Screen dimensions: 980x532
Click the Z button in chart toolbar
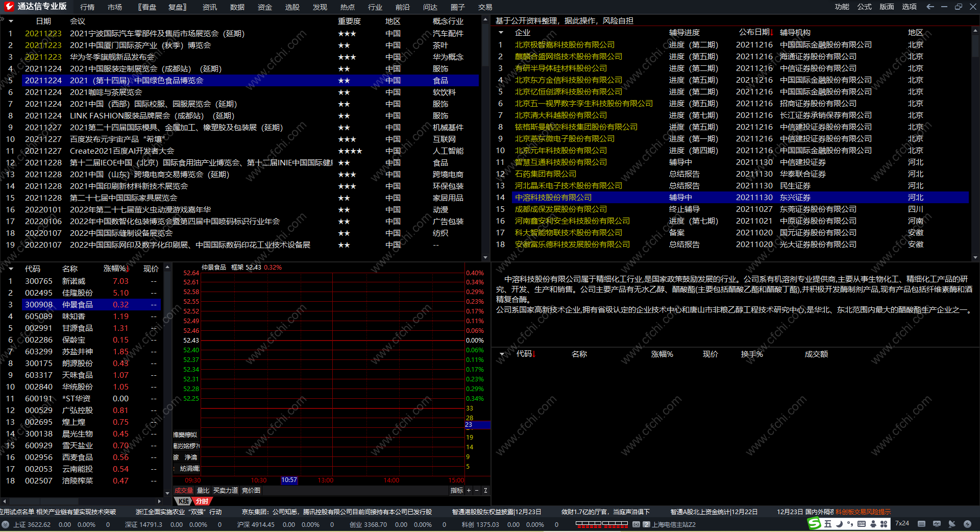485,491
